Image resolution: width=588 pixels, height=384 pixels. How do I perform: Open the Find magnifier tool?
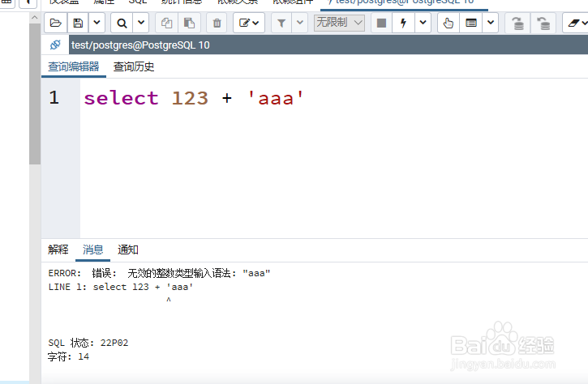(x=122, y=23)
